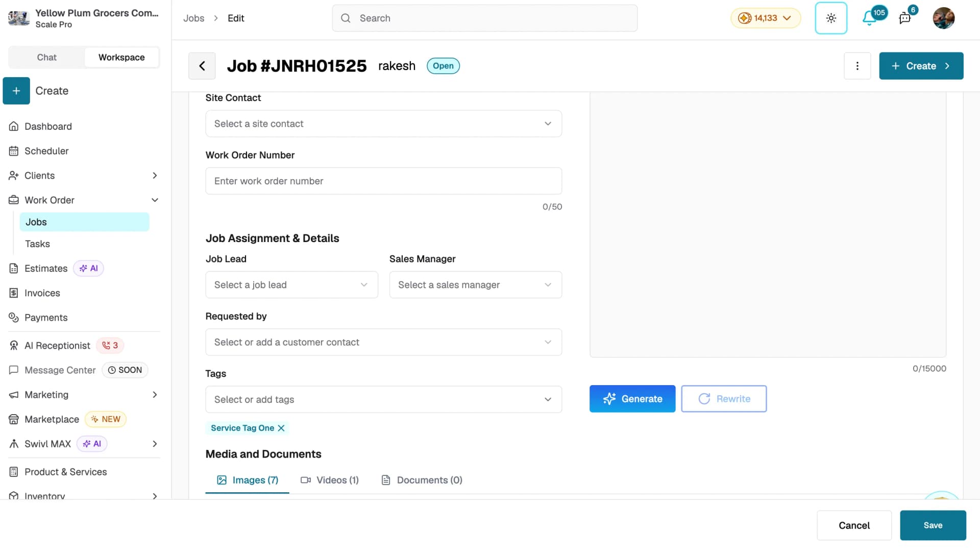Click the Estimates document icon
This screenshot has width=980, height=551.
pos(14,269)
